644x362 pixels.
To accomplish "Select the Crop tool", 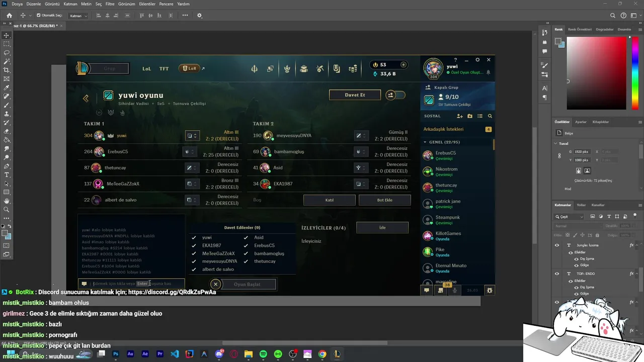I will pos(7,70).
